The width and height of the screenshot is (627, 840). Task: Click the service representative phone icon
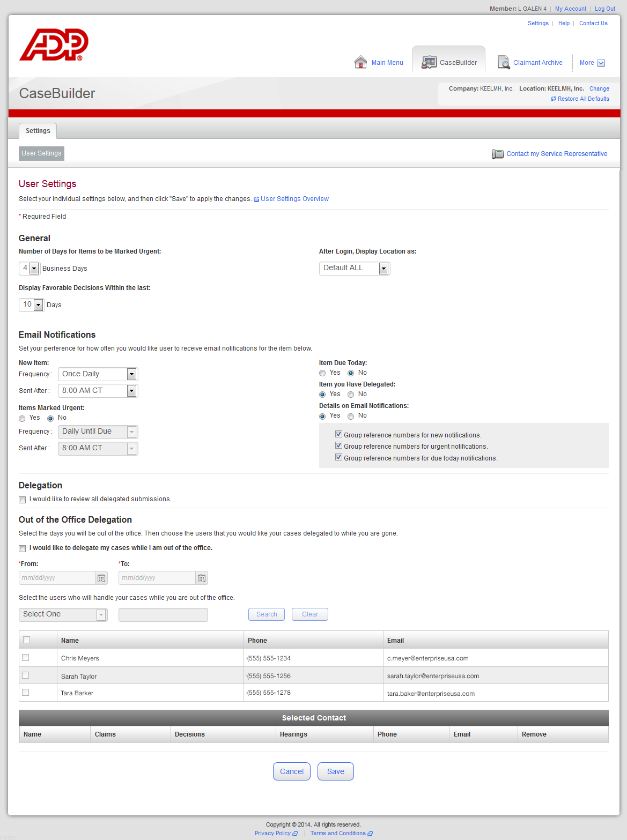[497, 154]
